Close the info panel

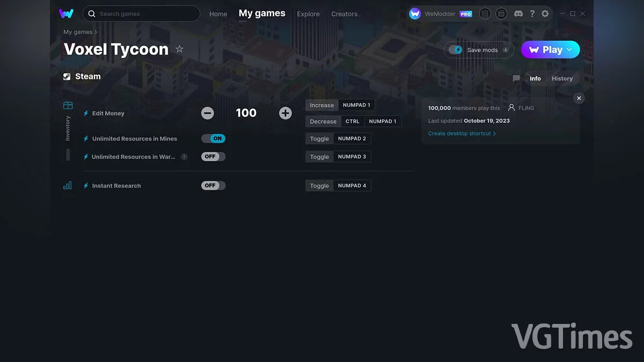pos(579,98)
